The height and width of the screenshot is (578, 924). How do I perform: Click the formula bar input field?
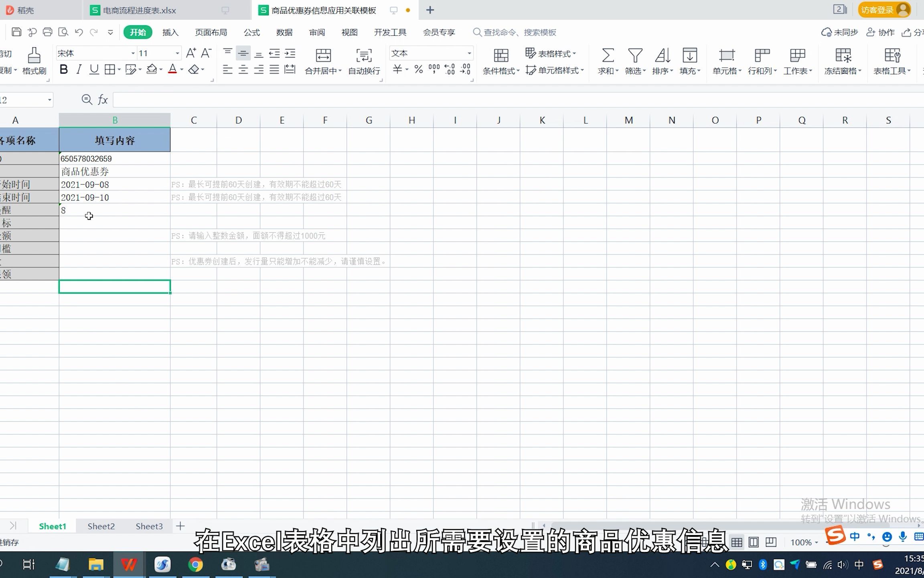coord(481,100)
